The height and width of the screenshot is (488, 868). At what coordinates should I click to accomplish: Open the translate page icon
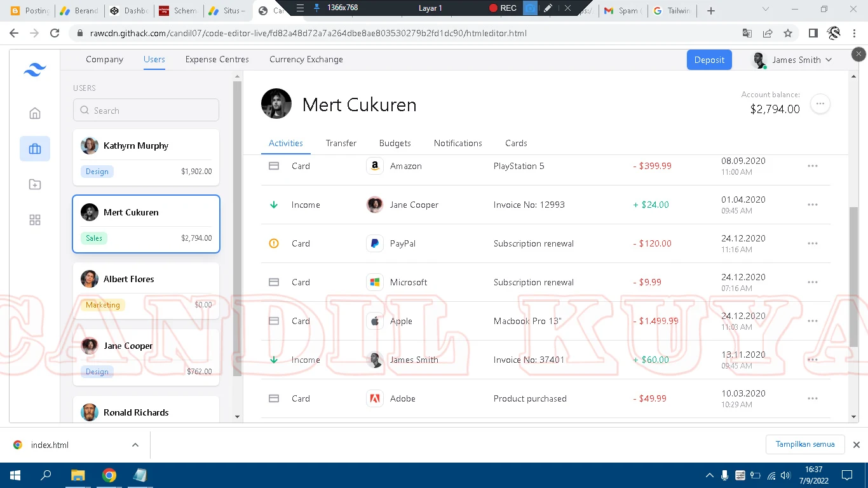click(x=747, y=33)
